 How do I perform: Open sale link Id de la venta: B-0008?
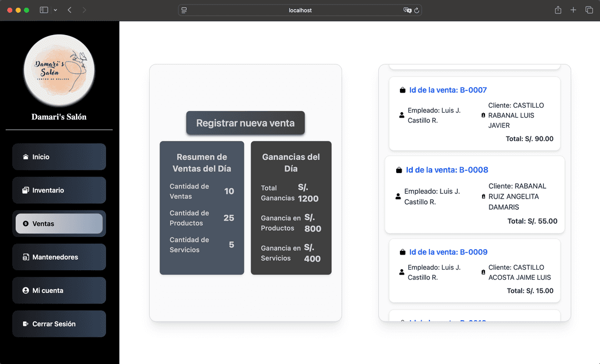[447, 170]
